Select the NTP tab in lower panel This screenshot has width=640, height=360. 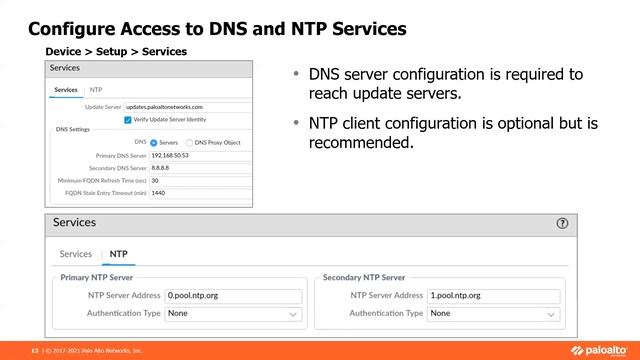[x=118, y=254]
